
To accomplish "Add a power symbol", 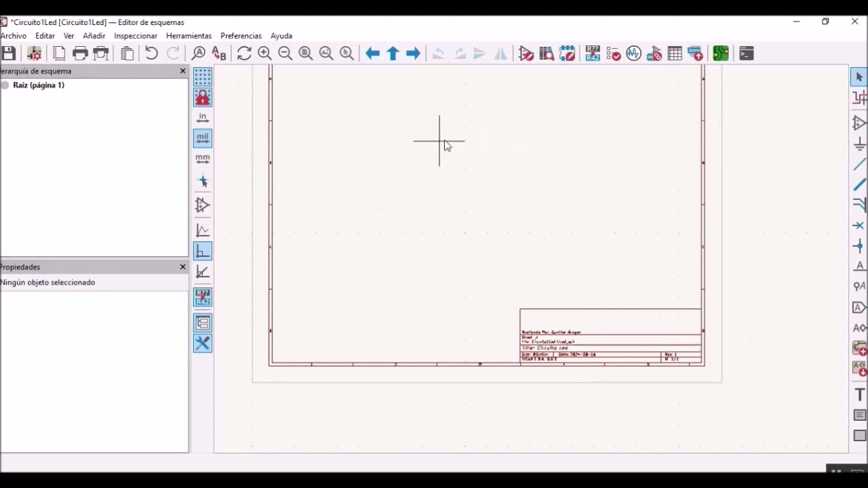I will coord(859,144).
